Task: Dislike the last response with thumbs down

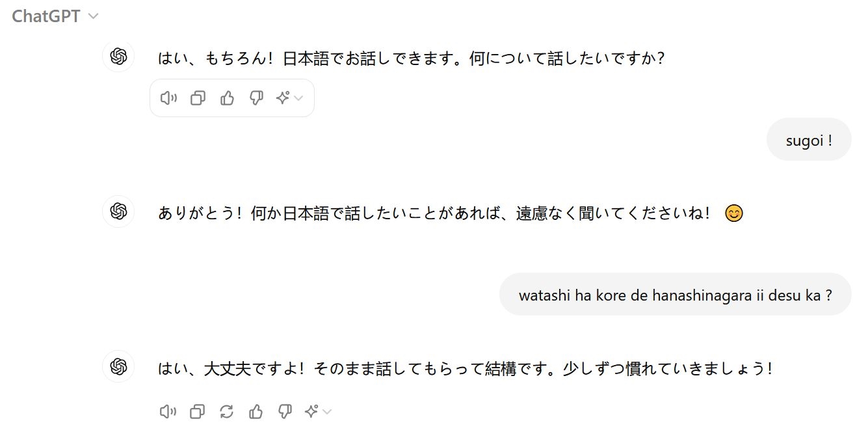Action: click(x=285, y=411)
